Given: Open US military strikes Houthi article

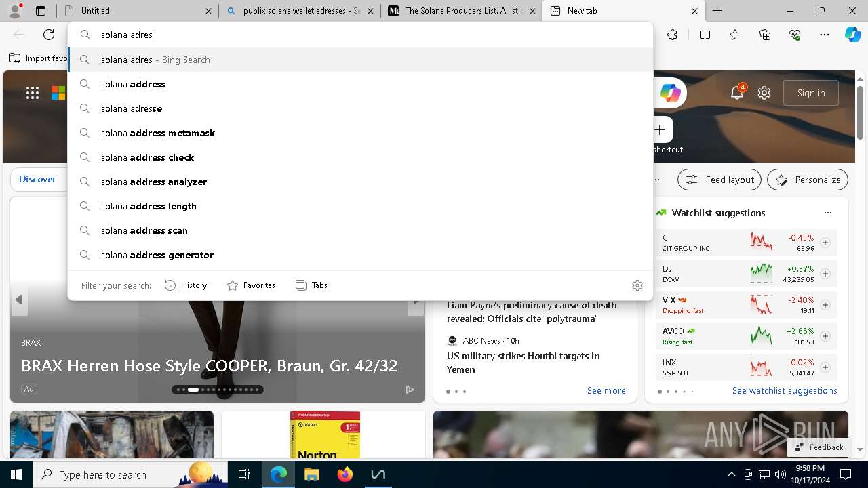Looking at the screenshot, I should point(524,363).
